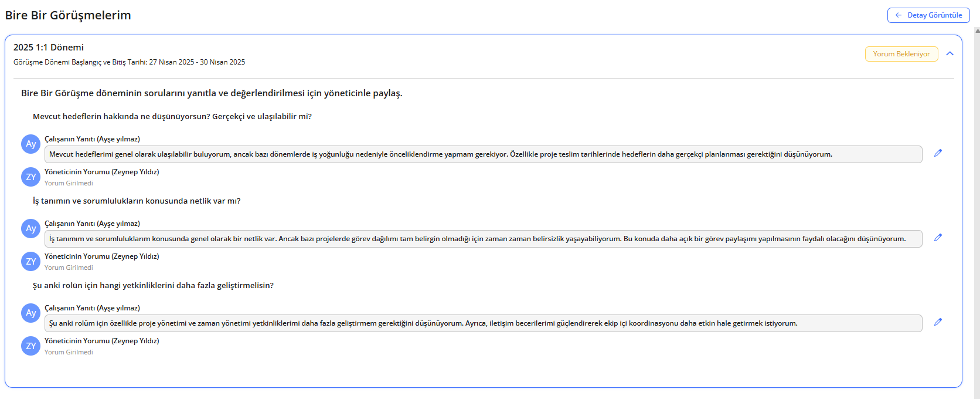
Task: Click the 2025 1:1 Dönemi title
Action: point(49,48)
